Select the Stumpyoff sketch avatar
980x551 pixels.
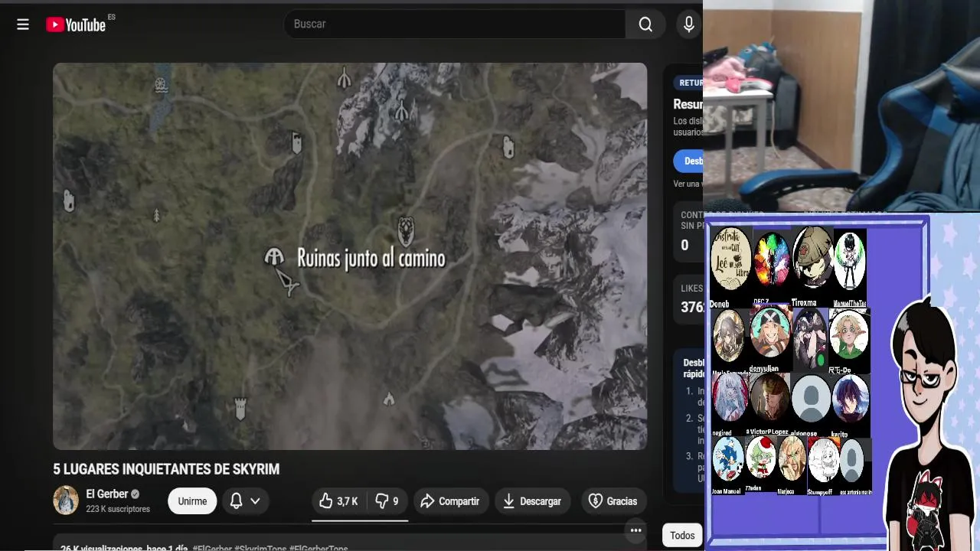824,461
